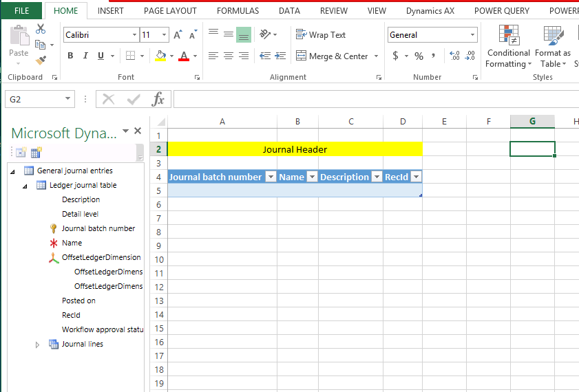Click the Orientation text angle icon

tap(265, 34)
